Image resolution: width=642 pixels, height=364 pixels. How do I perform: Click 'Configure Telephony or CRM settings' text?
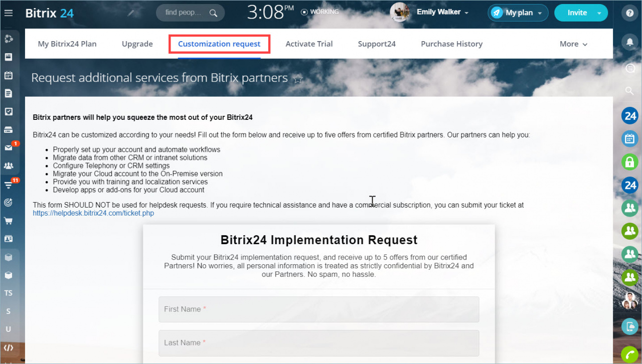tap(111, 165)
